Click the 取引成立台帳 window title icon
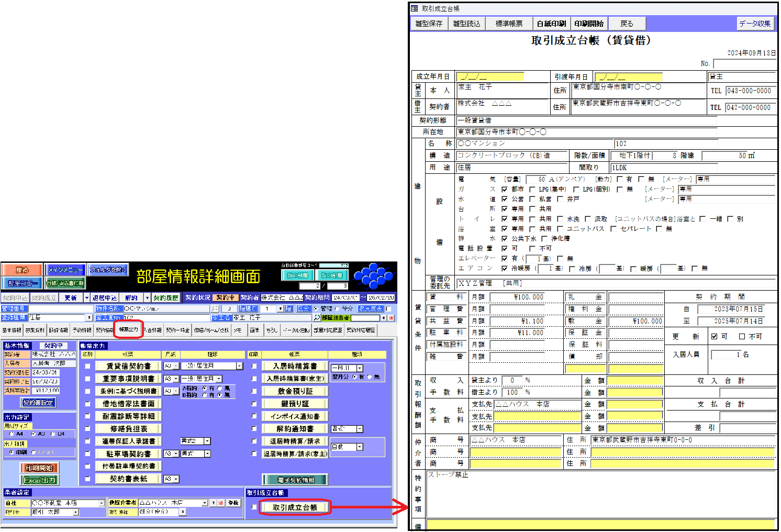The image size is (781, 532). point(415,8)
